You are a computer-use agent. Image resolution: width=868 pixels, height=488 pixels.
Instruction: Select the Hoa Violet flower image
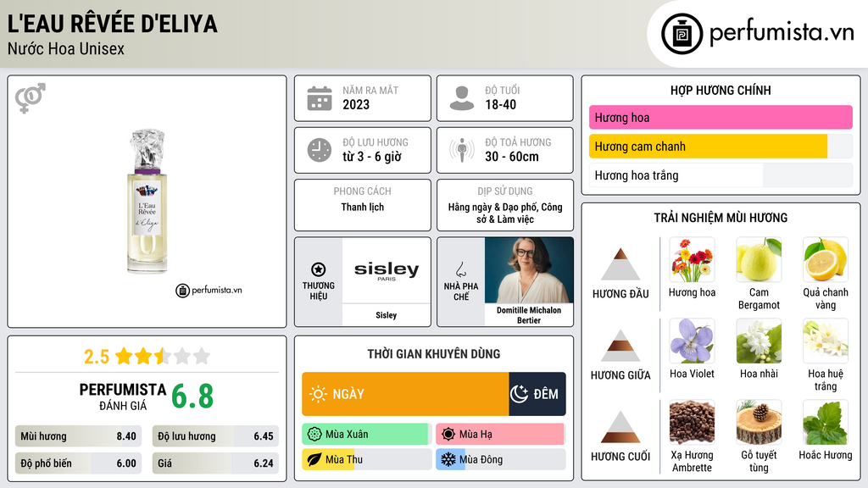point(692,341)
